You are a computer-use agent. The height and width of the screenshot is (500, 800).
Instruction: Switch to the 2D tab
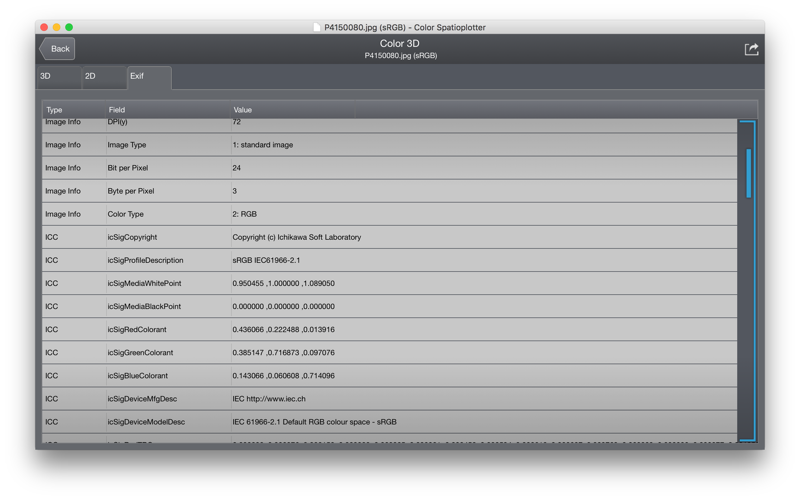point(104,77)
